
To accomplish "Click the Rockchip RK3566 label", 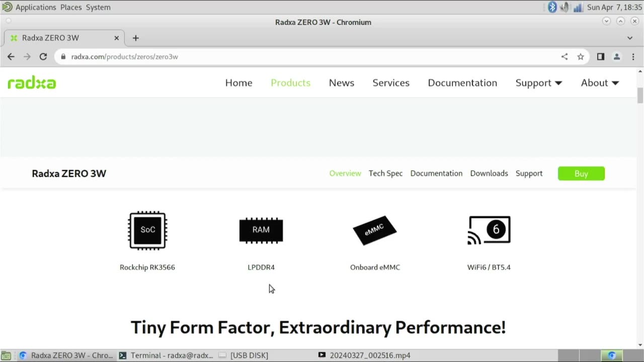I will coord(147,267).
